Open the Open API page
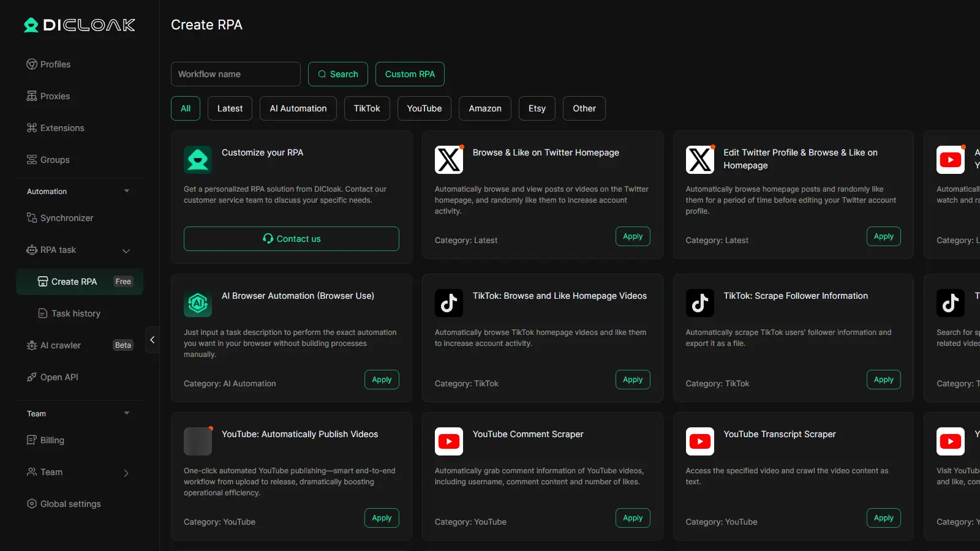This screenshot has width=980, height=551. click(x=59, y=377)
